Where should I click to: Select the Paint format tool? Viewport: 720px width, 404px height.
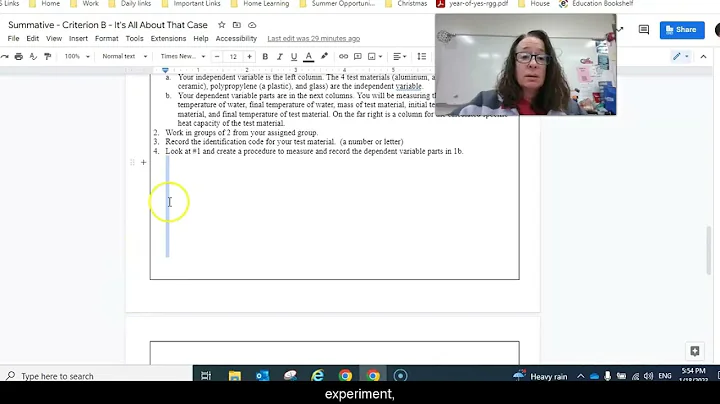click(x=47, y=56)
